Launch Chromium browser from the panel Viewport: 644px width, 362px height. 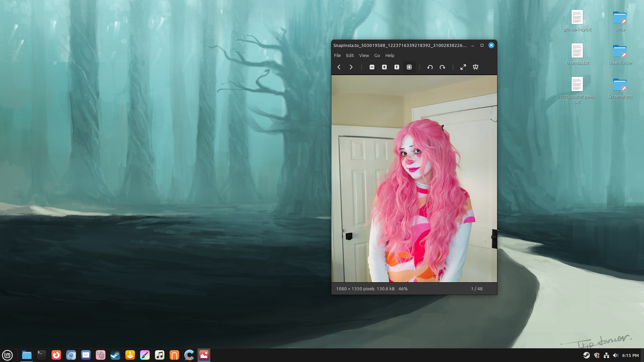click(x=71, y=355)
